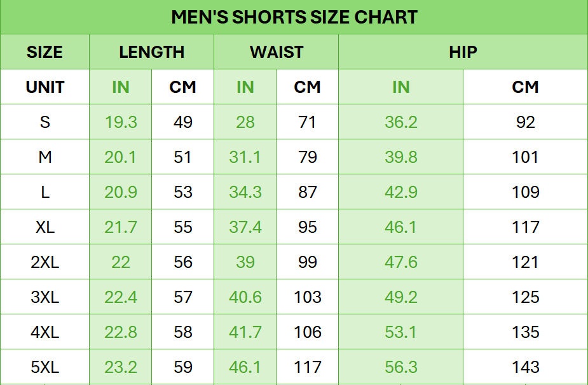Screen dimensions: 588x385
Task: Click the 2XL waist value 39
Action: coord(245,262)
